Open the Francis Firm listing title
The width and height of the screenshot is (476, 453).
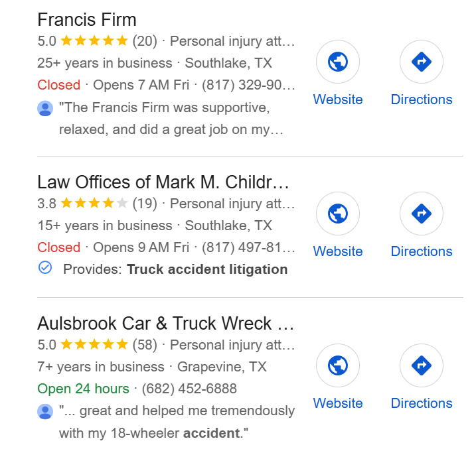pos(87,19)
